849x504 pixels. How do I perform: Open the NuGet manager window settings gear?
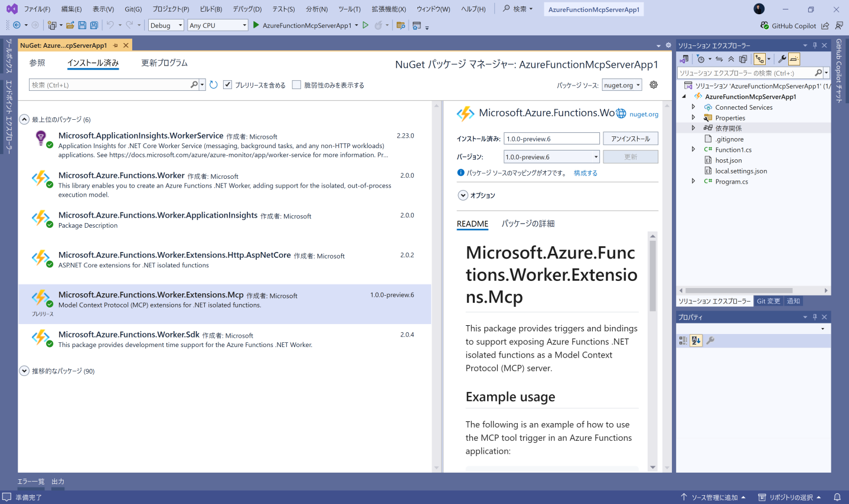(x=668, y=45)
